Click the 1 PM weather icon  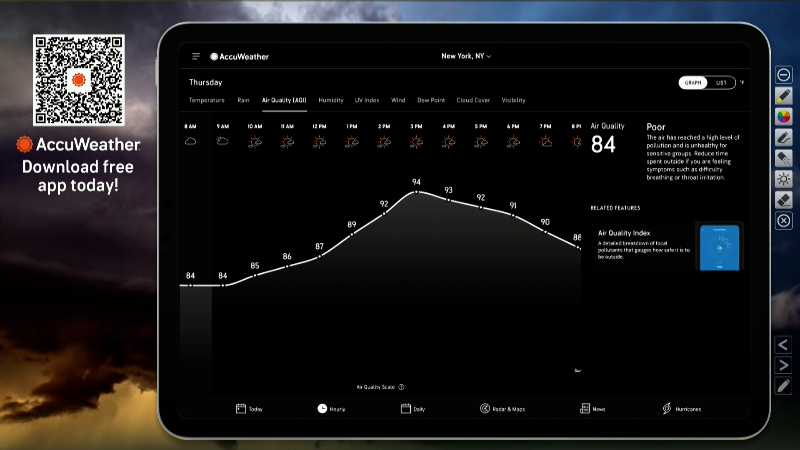point(352,142)
